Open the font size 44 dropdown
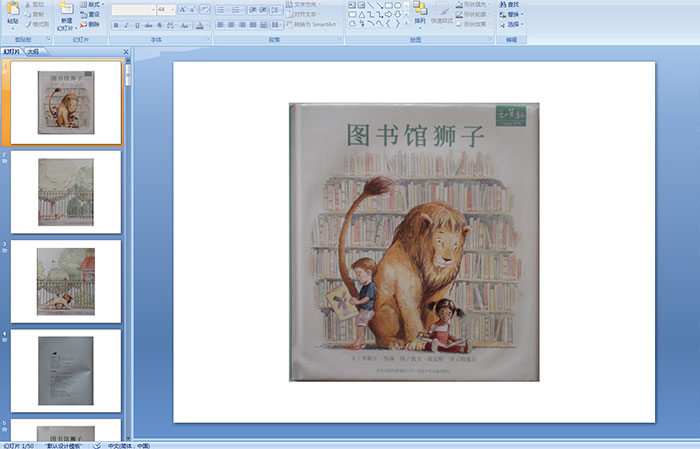The height and width of the screenshot is (449, 700). coord(173,9)
